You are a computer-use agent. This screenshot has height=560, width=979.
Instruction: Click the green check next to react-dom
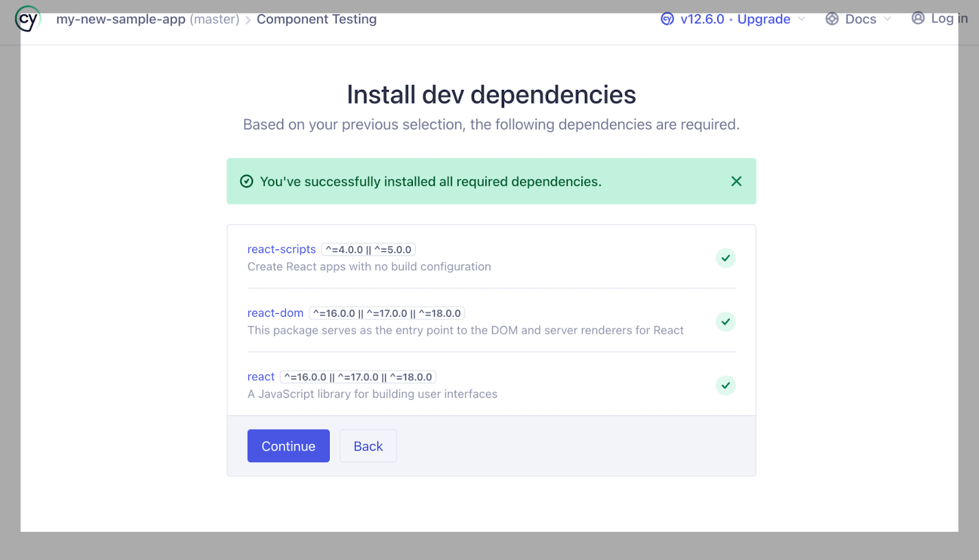pyautogui.click(x=725, y=322)
